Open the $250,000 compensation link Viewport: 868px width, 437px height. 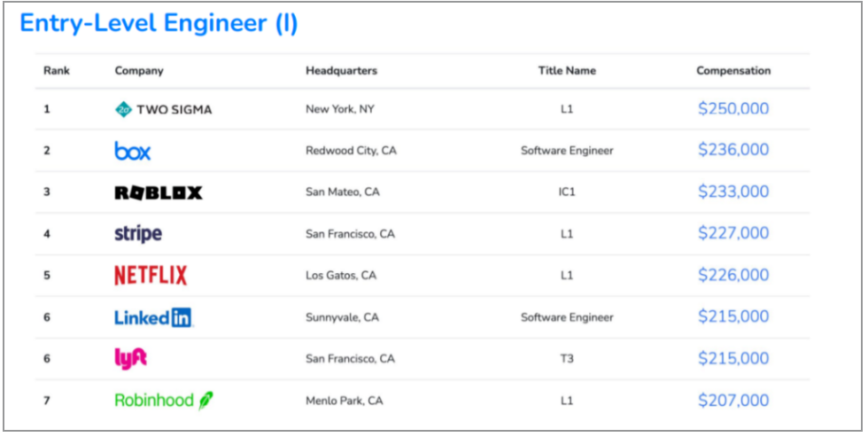pos(733,108)
